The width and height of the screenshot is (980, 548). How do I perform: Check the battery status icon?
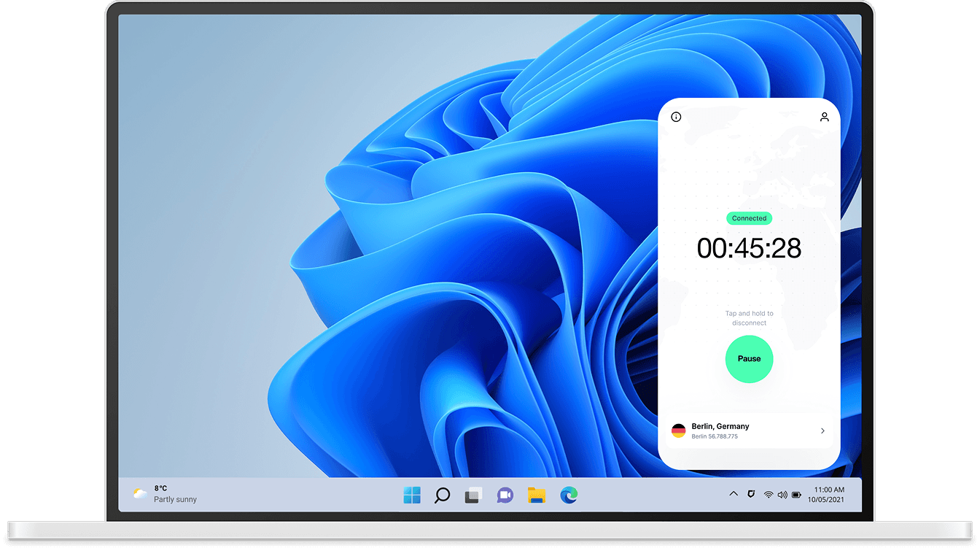[x=795, y=494]
